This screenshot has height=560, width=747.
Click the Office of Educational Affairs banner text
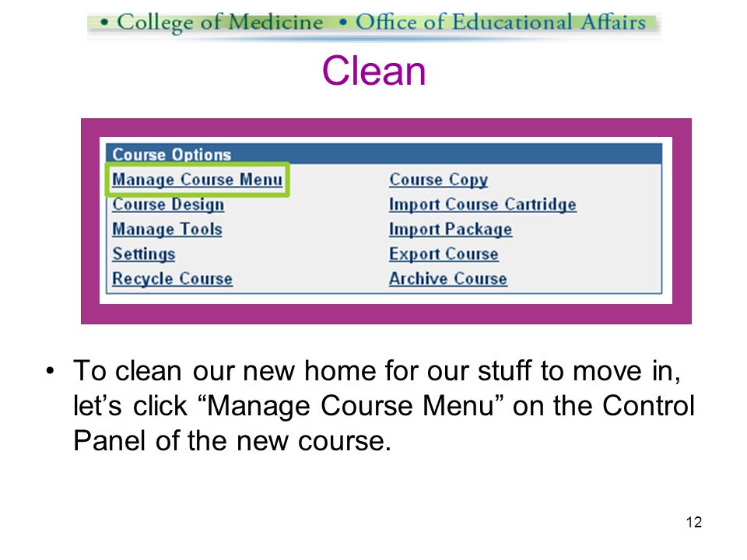(500, 22)
